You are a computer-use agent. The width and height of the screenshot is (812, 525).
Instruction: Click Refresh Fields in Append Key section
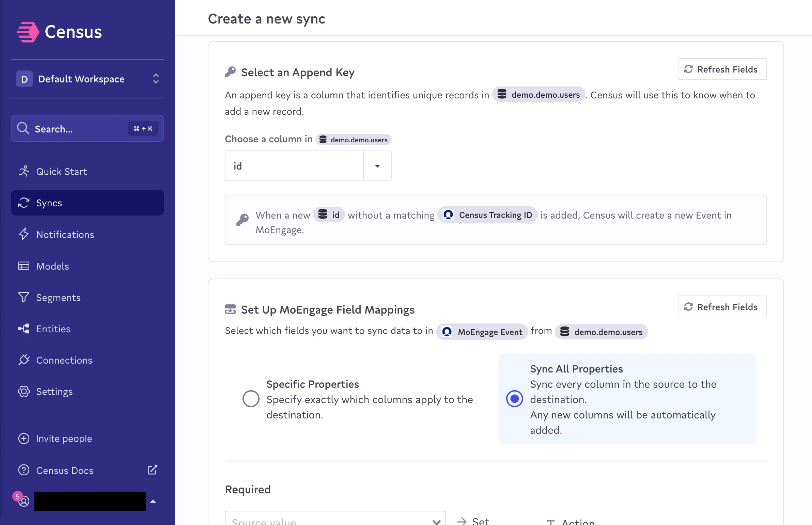pos(722,69)
